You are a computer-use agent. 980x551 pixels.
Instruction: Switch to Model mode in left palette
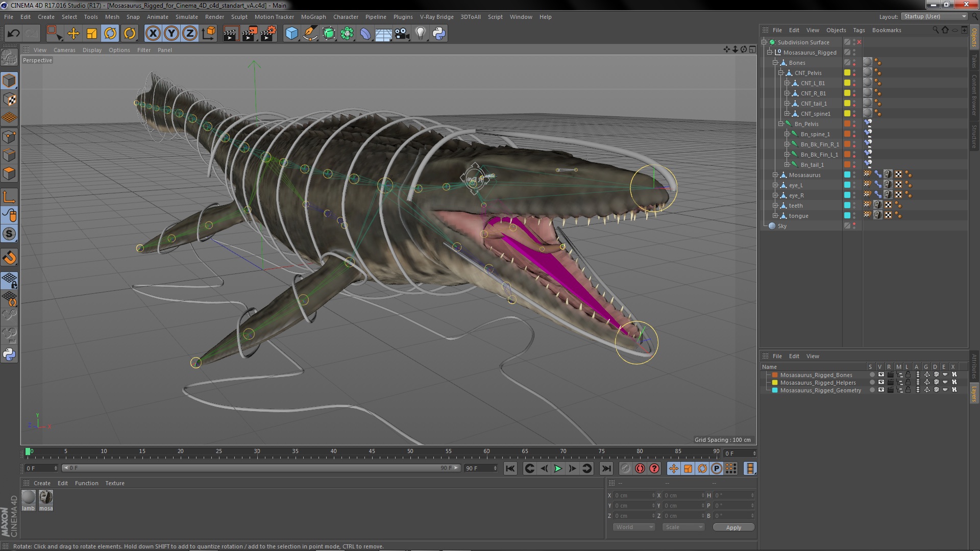pyautogui.click(x=9, y=81)
